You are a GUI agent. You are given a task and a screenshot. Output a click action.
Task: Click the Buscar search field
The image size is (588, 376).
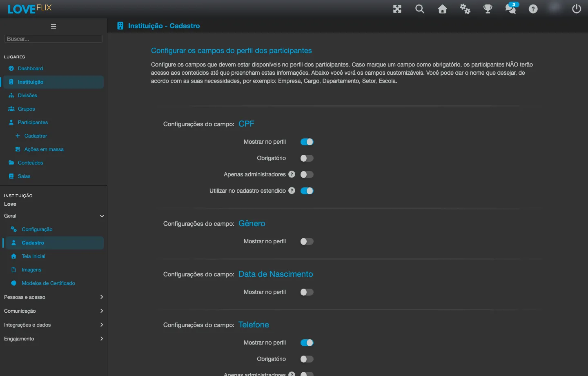[53, 39]
